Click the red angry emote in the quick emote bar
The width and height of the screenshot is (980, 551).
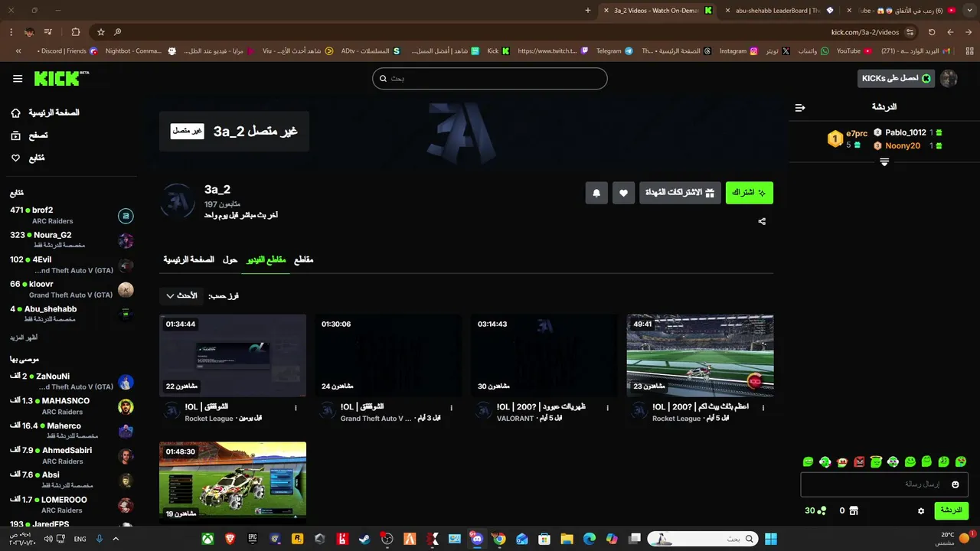[x=859, y=461]
